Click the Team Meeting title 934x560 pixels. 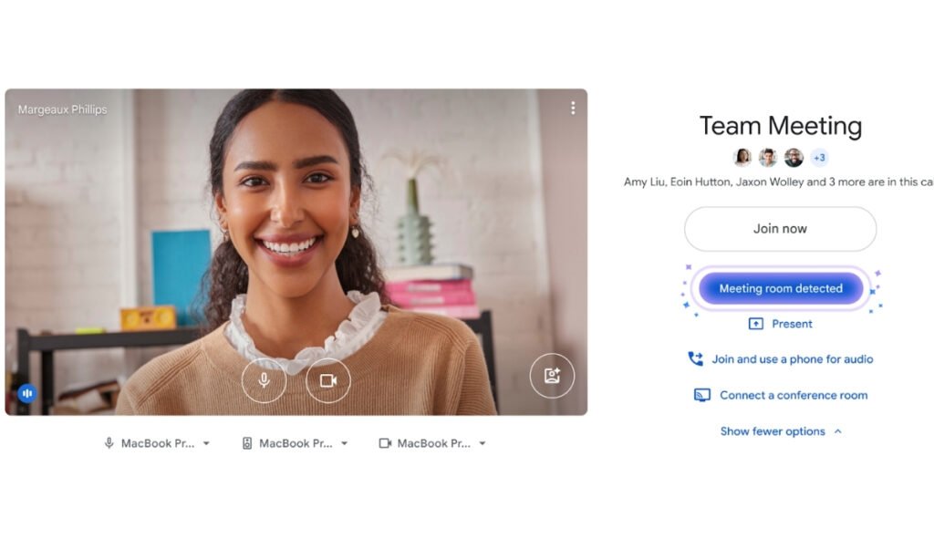[x=780, y=127]
